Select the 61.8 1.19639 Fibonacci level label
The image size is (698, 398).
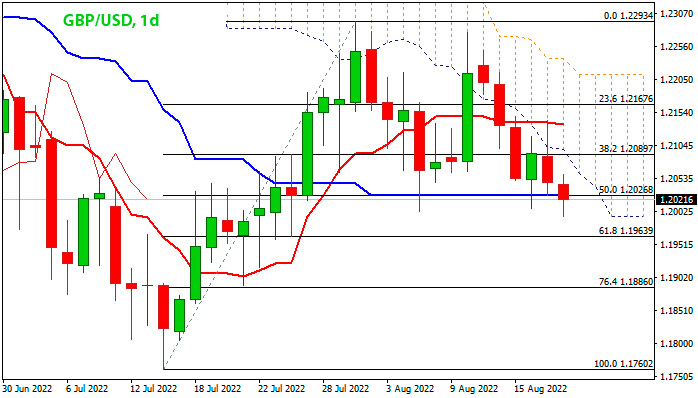pos(626,231)
